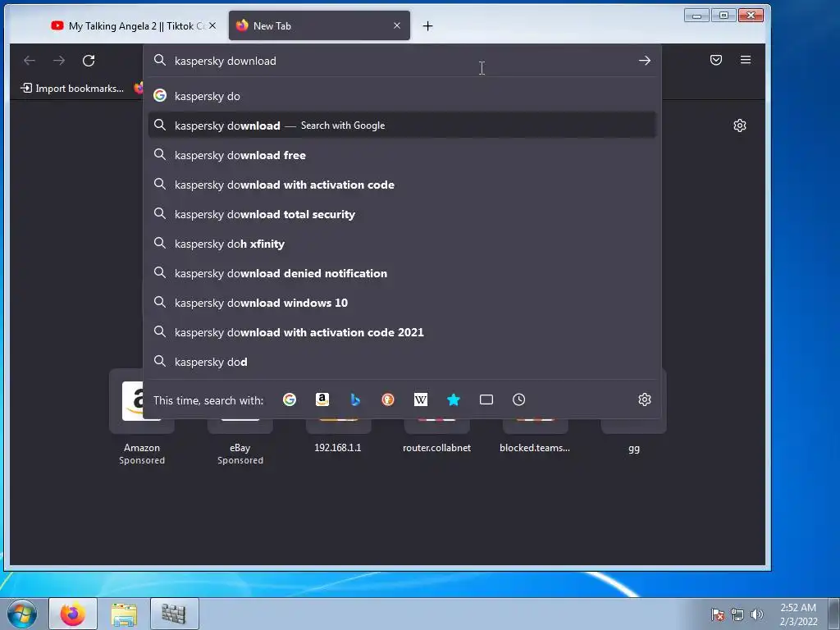Close the My Talking Angela 2 tab
The image size is (840, 630).
tap(212, 25)
